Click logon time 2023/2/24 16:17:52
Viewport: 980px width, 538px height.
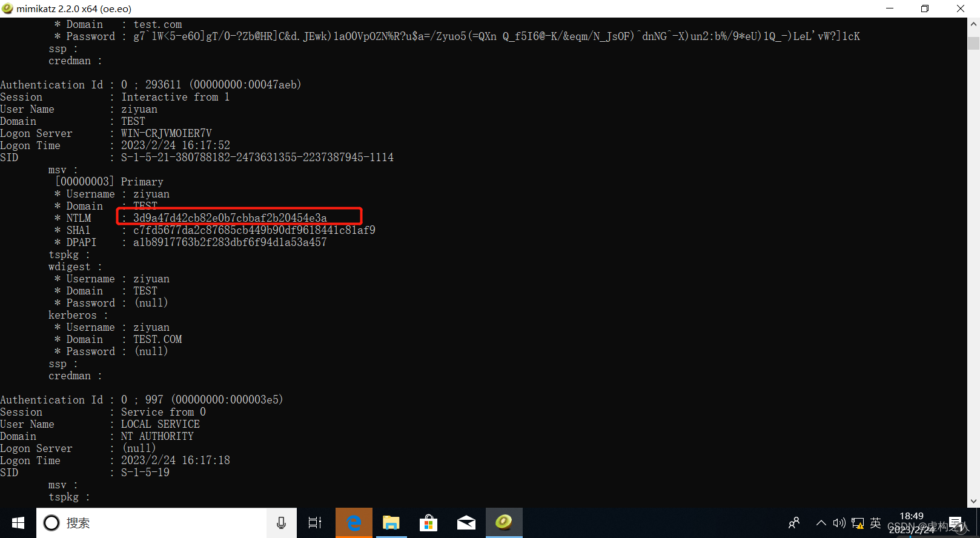tap(176, 145)
